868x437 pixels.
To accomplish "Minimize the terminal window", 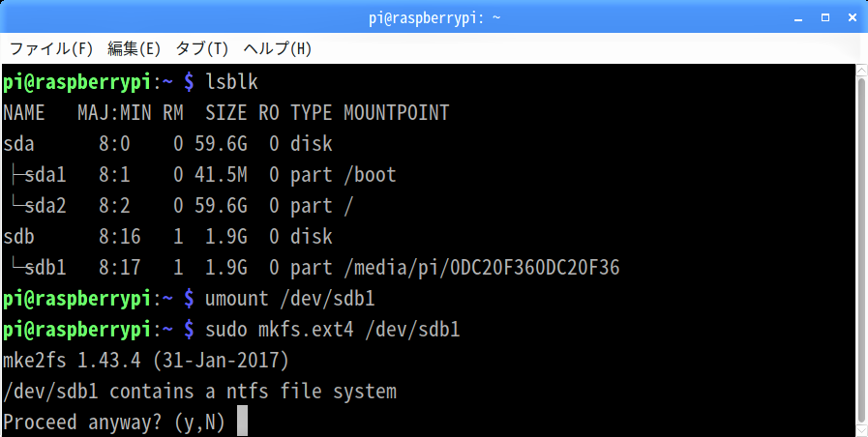I will point(798,18).
